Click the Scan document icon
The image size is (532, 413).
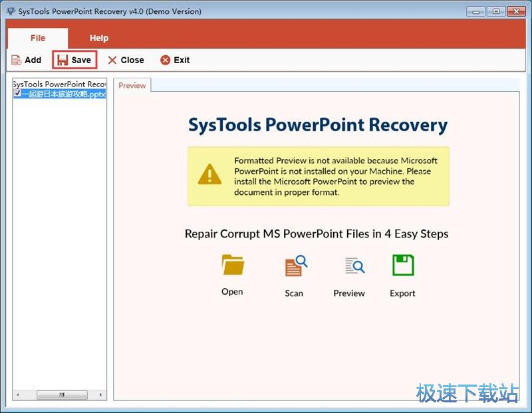click(x=296, y=266)
